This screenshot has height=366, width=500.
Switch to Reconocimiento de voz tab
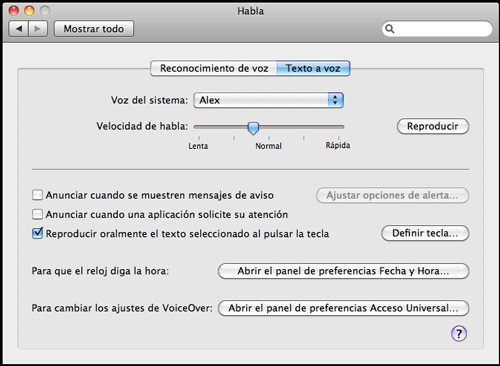214,68
